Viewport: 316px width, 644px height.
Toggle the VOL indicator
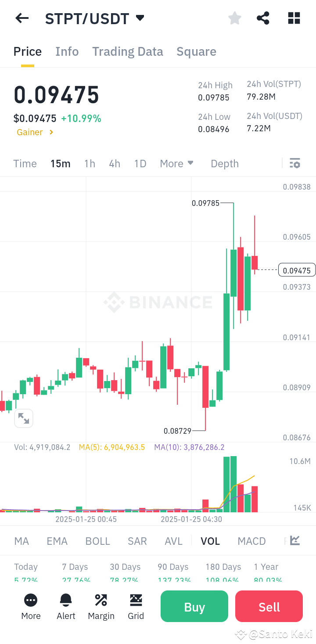point(210,541)
